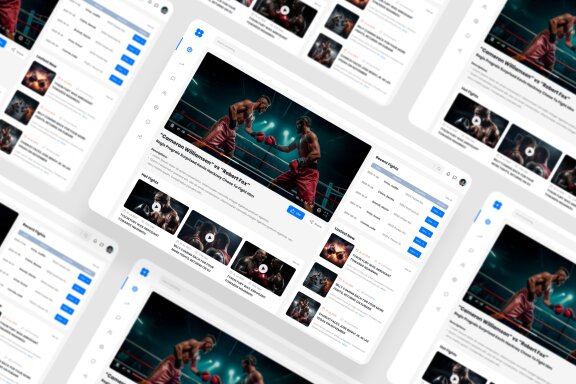The image size is (576, 384).
Task: Pause the main boxing video in center dashboard
Action: tap(172, 125)
